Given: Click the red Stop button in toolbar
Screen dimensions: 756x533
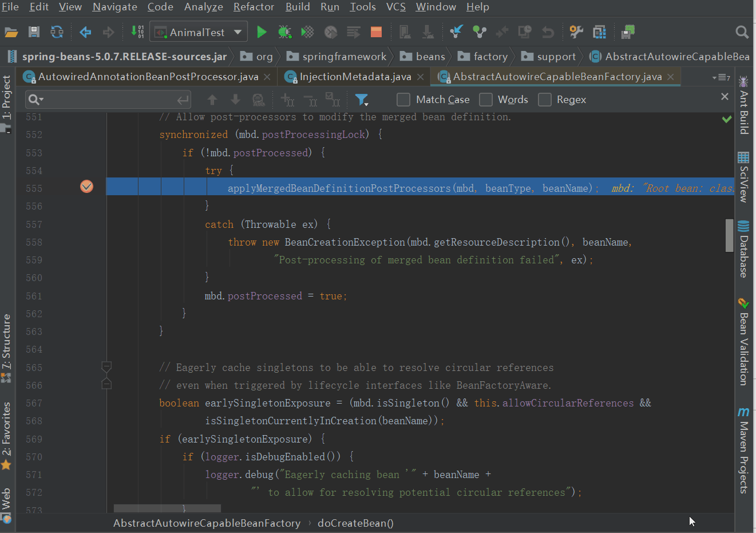Looking at the screenshot, I should click(376, 32).
